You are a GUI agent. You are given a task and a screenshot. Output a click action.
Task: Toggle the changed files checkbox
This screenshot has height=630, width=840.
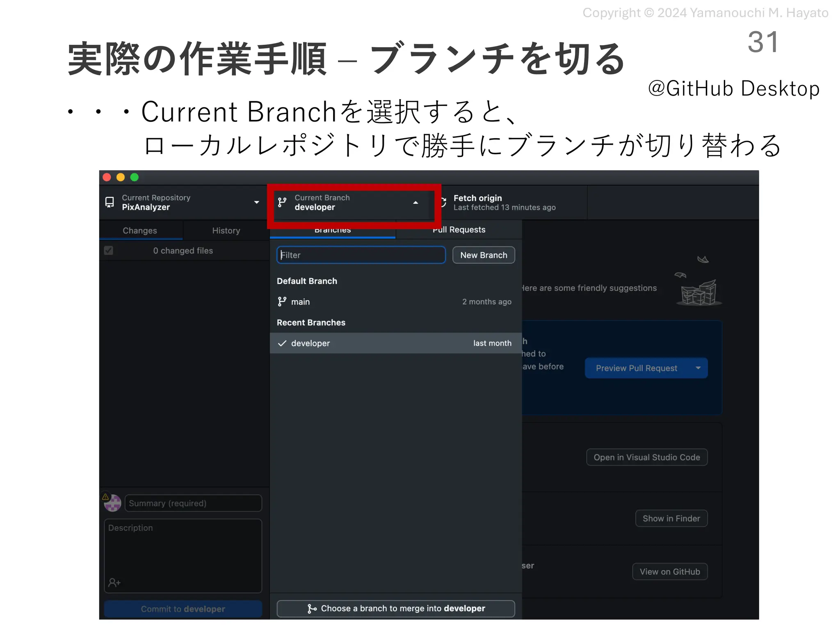coord(109,251)
